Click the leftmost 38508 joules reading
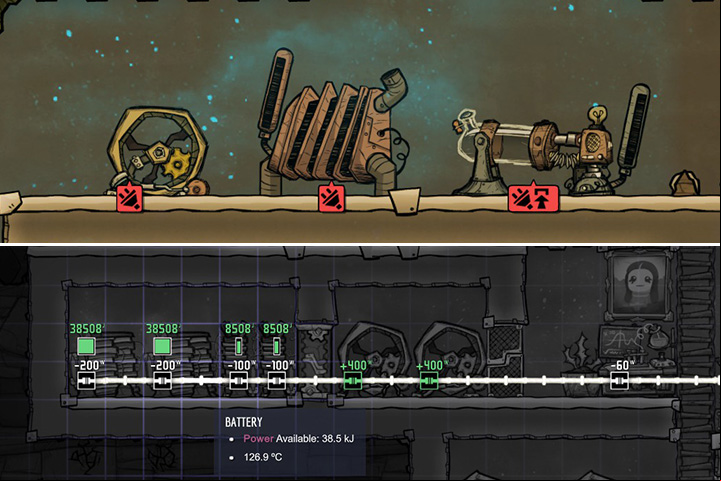This screenshot has height=481, width=721. click(87, 329)
